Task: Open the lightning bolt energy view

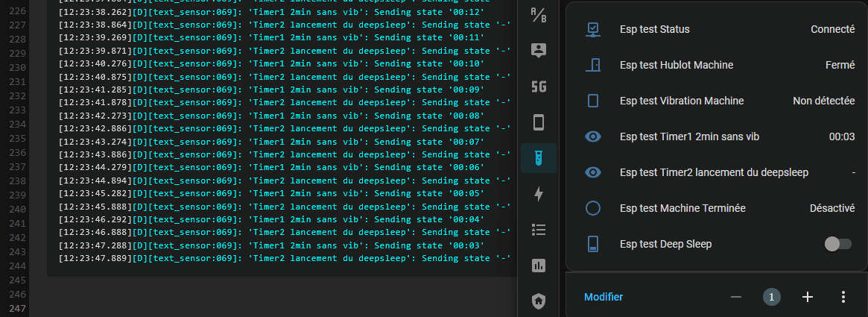Action: 539,194
